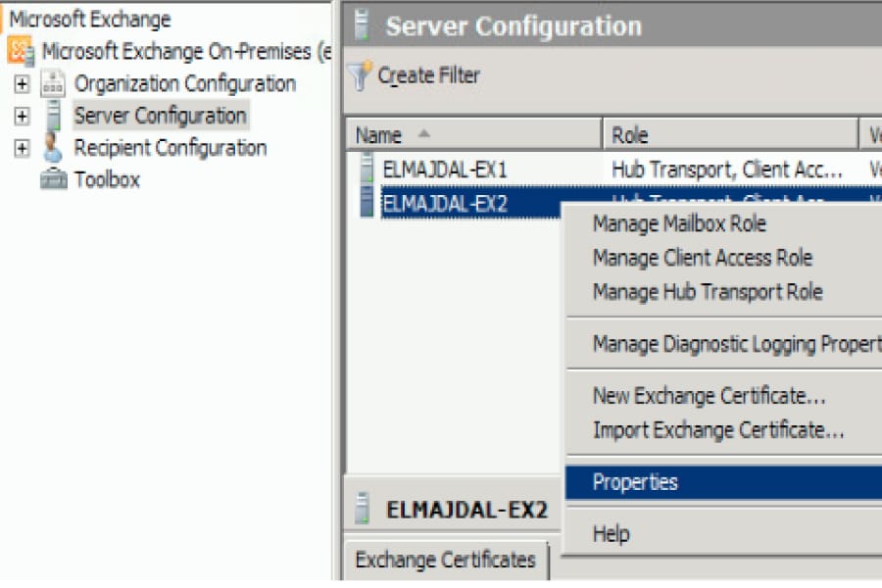
Task: Expand the Recipient Configuration node
Action: click(x=22, y=148)
